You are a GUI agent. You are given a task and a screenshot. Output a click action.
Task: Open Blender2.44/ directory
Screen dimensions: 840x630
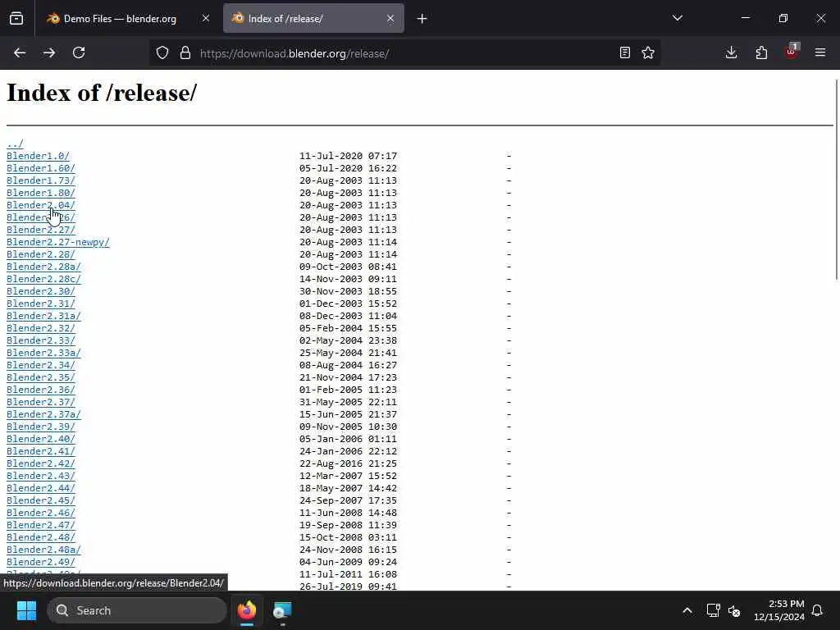41,489
